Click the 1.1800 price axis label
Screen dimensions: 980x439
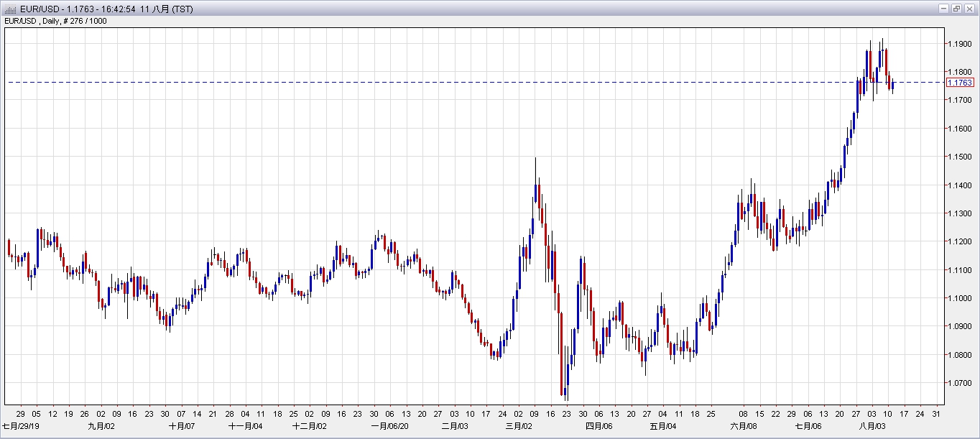click(960, 72)
